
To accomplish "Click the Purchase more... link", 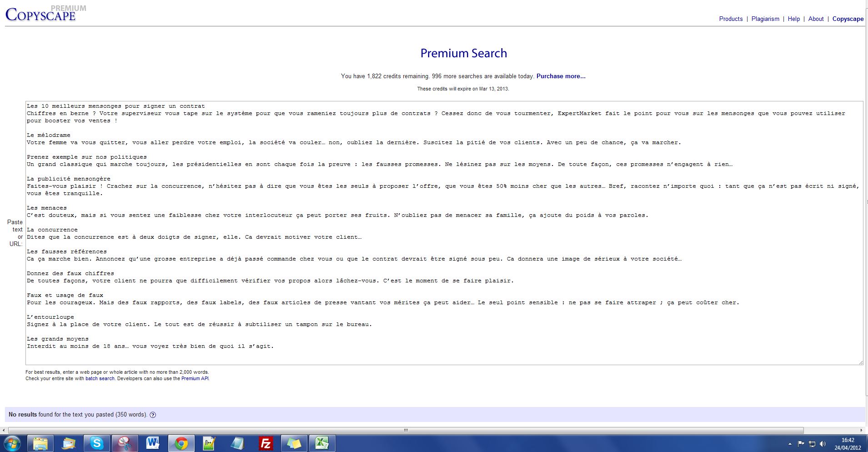I will [x=561, y=76].
